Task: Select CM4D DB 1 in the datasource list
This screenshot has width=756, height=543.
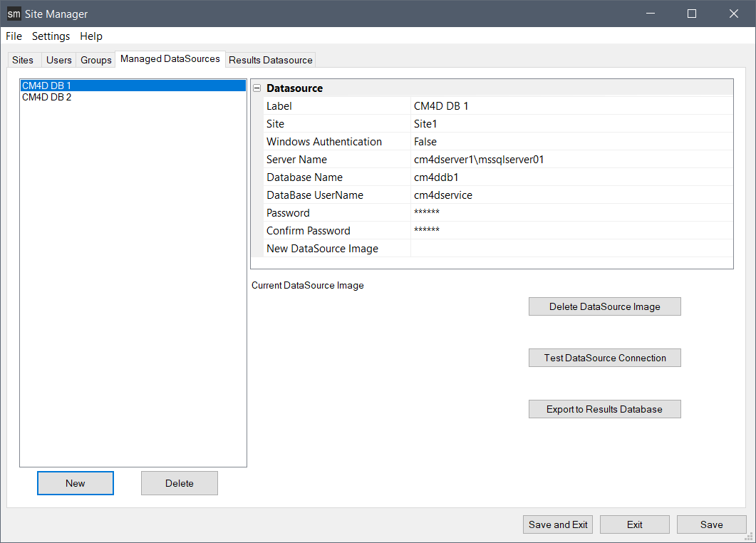Action: [47, 86]
